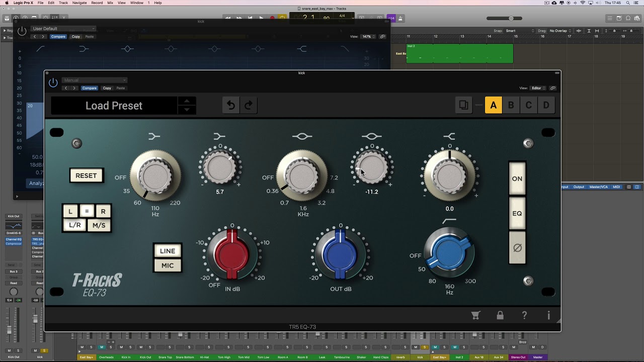Select low cut band icon in Channel EQ

[x=41, y=49]
